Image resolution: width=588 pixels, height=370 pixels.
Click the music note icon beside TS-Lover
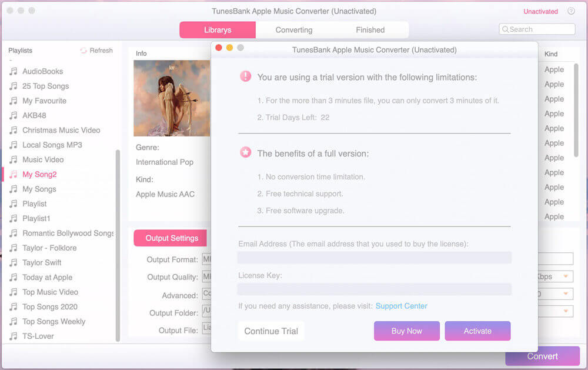[13, 336]
